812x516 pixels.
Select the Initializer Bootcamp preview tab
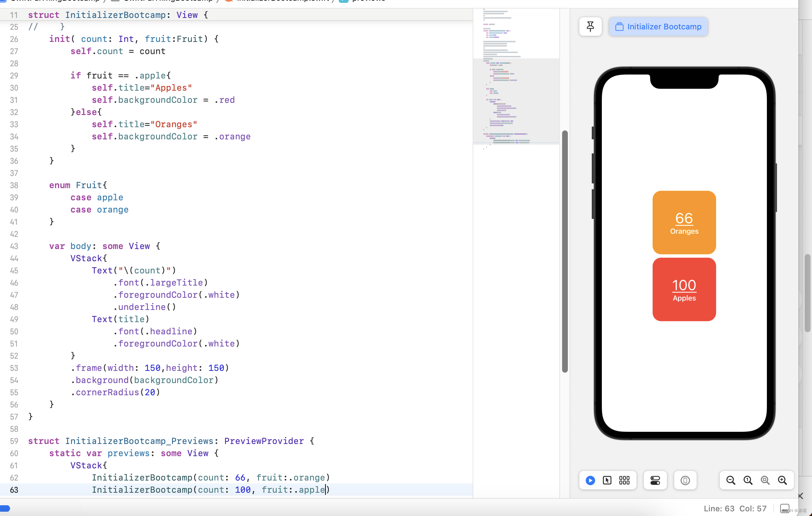[658, 27]
